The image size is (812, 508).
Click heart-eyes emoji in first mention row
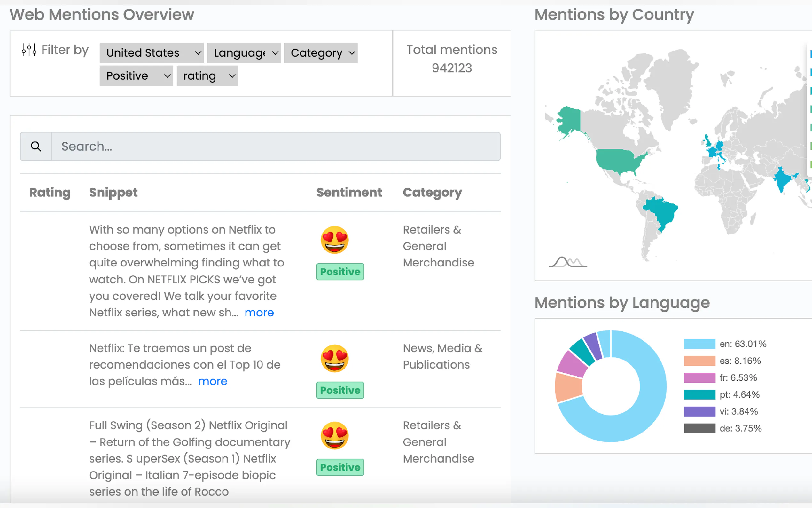point(334,240)
